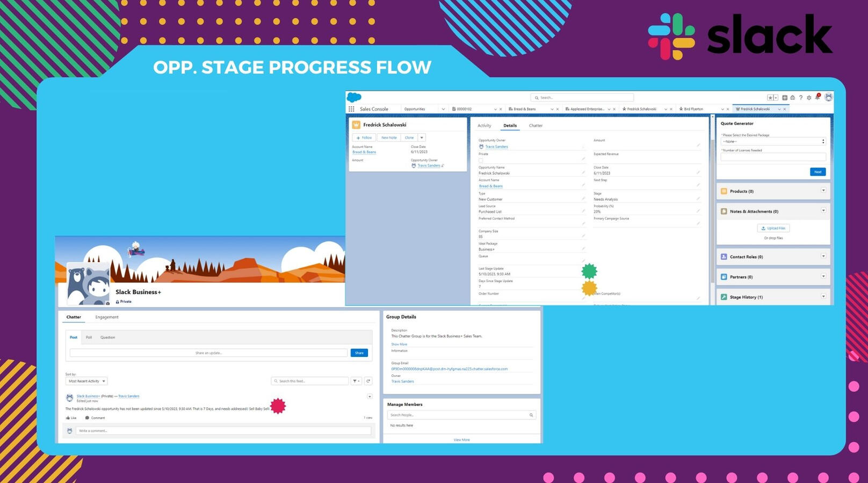Open the Most Recent Activity sort dropdown
Viewport: 868px width, 483px height.
[86, 381]
